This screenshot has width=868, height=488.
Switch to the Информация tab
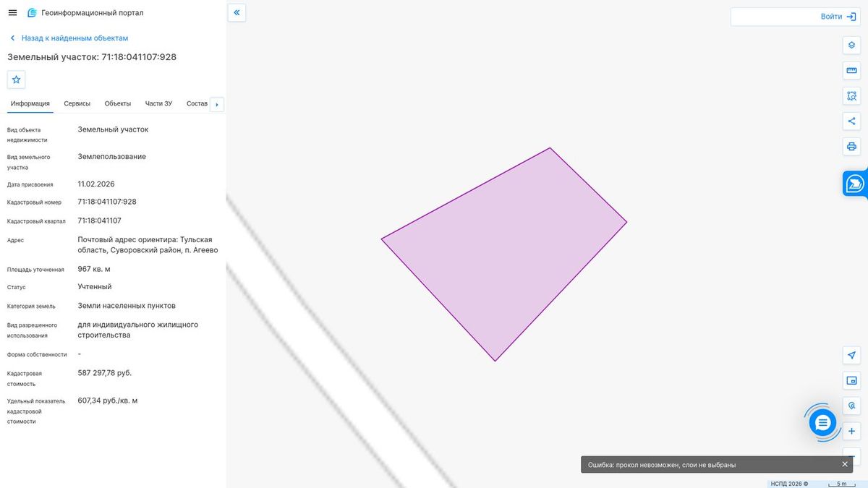click(30, 104)
